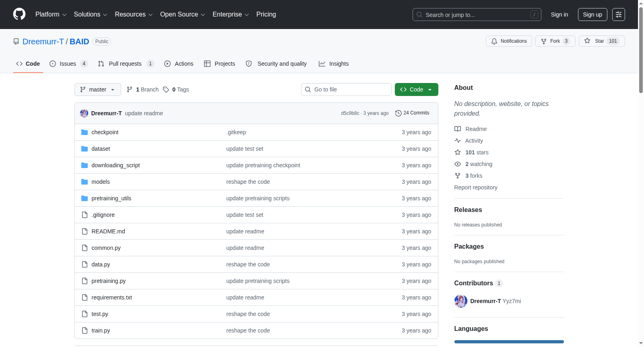Open the Insights tab
The height and width of the screenshot is (347, 644).
334,64
